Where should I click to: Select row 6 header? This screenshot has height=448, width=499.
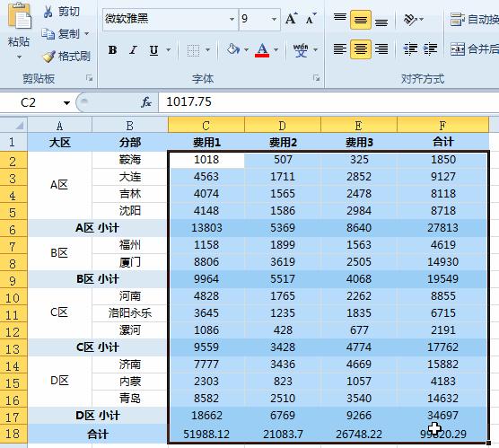coord(13,229)
